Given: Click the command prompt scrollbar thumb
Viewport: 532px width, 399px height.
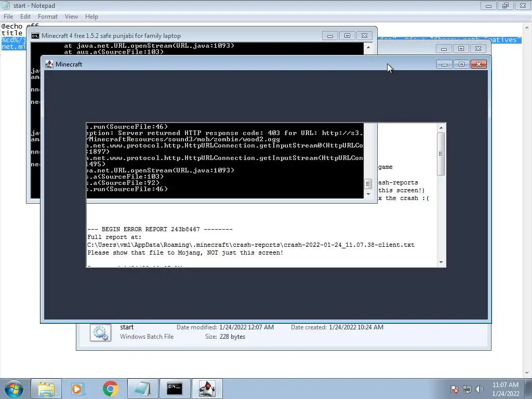Looking at the screenshot, I should 368,184.
